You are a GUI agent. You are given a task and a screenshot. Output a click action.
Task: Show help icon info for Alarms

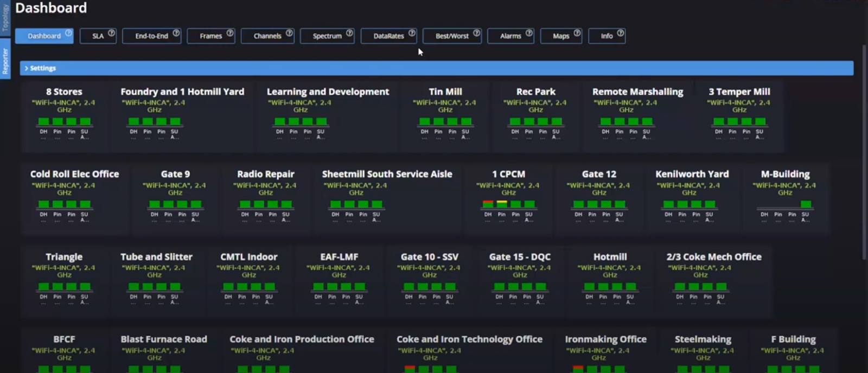529,33
